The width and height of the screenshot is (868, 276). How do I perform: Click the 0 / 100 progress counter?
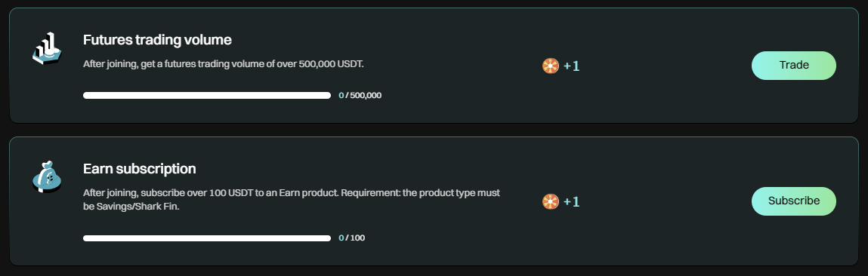pyautogui.click(x=351, y=238)
